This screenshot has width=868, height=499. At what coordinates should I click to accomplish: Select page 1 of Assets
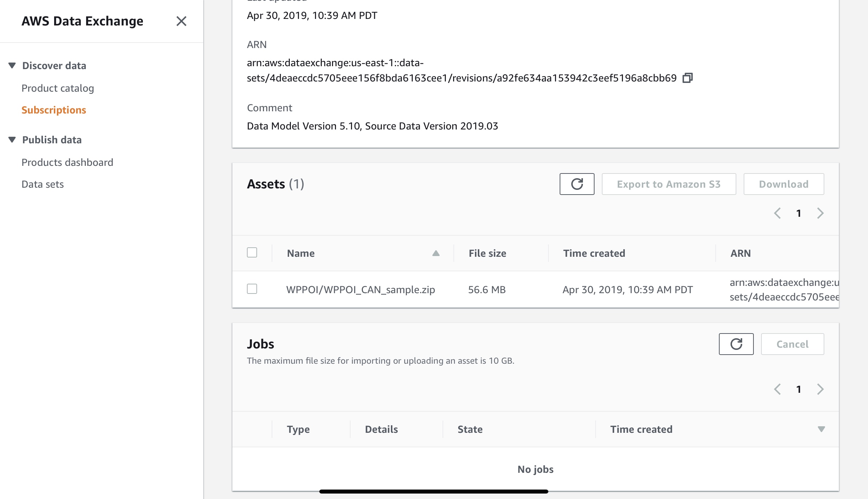(799, 213)
